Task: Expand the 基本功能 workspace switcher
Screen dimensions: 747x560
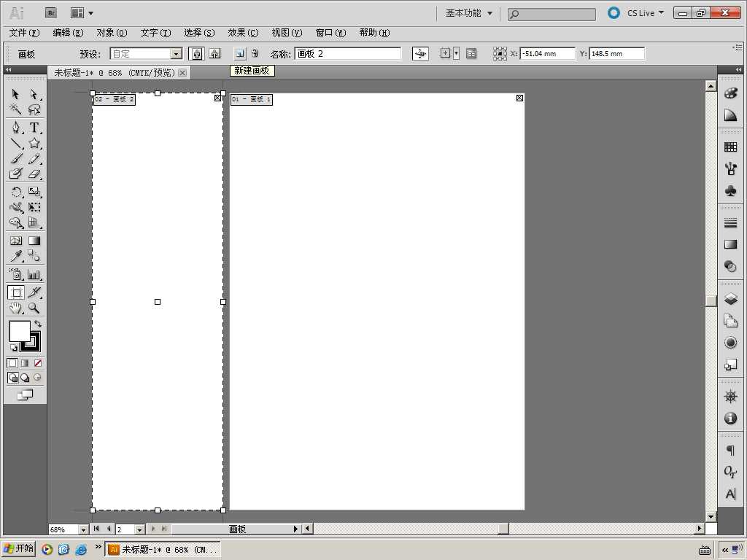Action: coord(469,13)
